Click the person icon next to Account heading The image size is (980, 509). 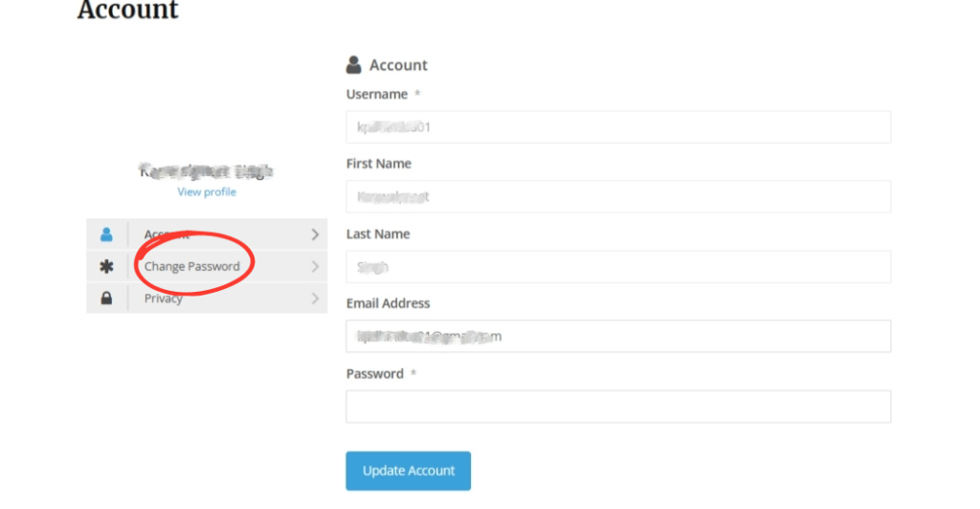click(354, 65)
